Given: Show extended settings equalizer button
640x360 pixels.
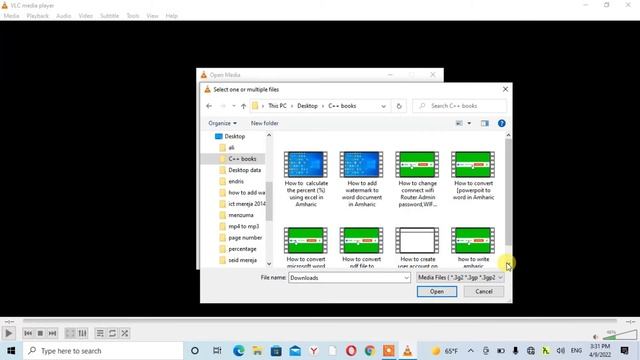Looking at the screenshot, I should (82, 333).
